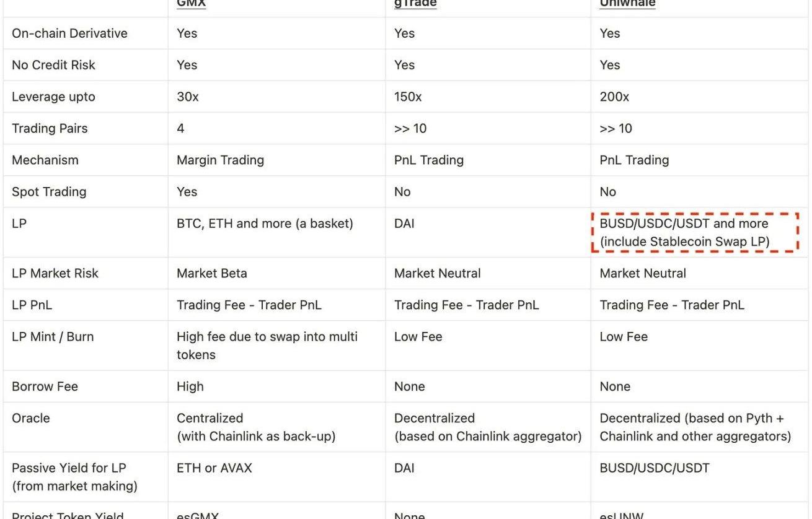Screen dimensions: 812x519
Task: Click the gTrade column header link
Action: point(415,3)
